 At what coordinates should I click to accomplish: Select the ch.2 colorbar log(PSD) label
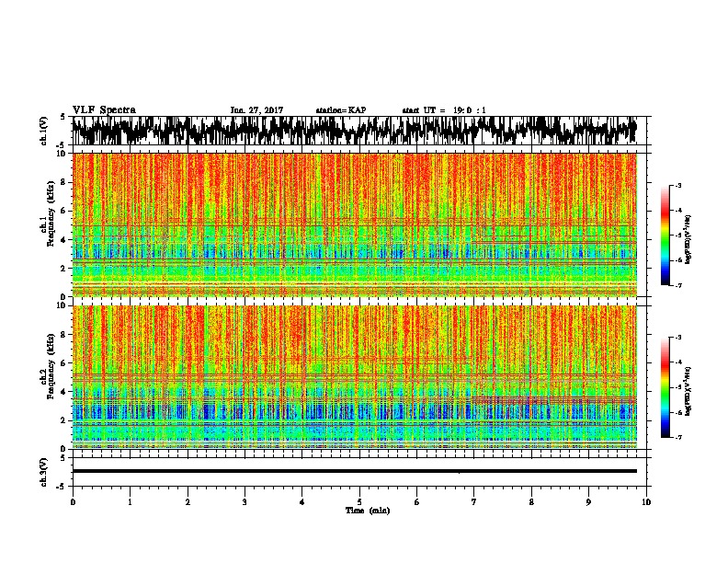coord(688,391)
